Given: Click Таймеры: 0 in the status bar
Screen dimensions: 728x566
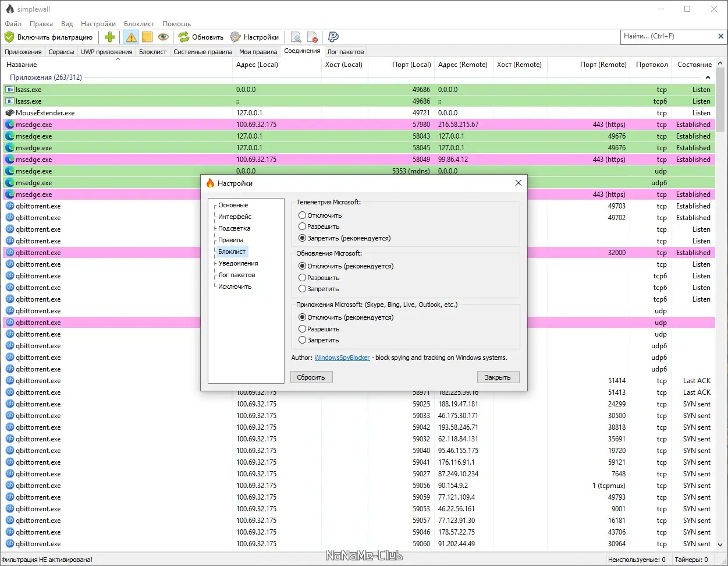Looking at the screenshot, I should click(x=691, y=560).
